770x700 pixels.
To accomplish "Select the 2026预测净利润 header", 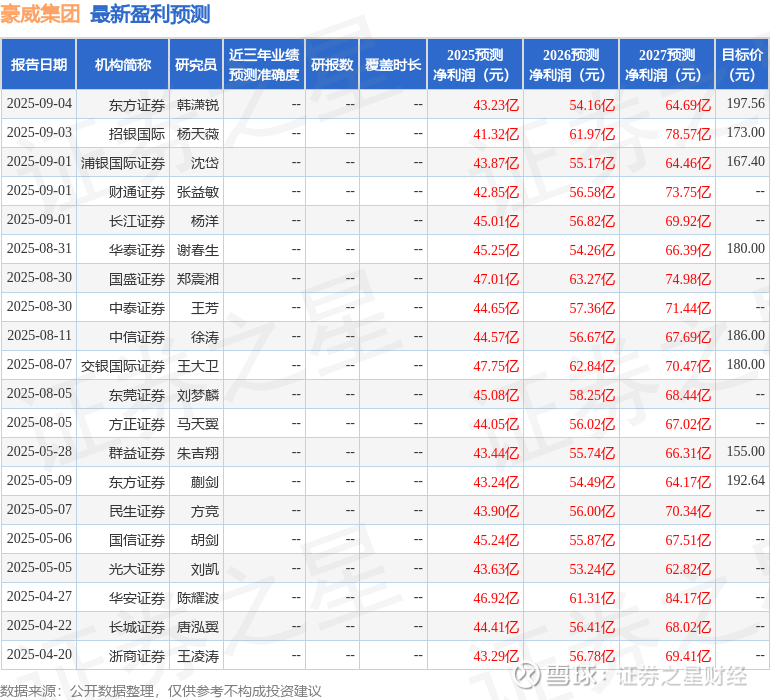I will coord(571,64).
